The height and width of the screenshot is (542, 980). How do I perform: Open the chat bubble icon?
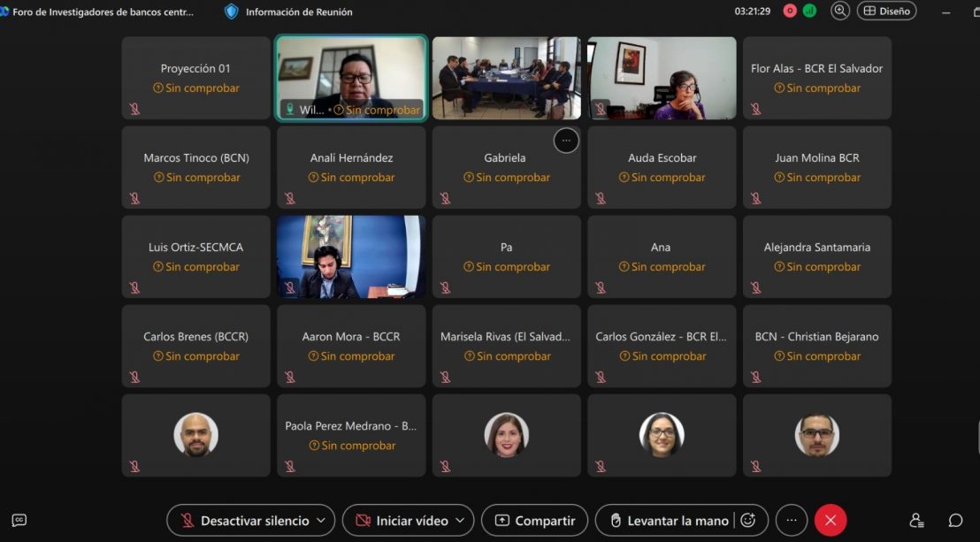(x=955, y=520)
